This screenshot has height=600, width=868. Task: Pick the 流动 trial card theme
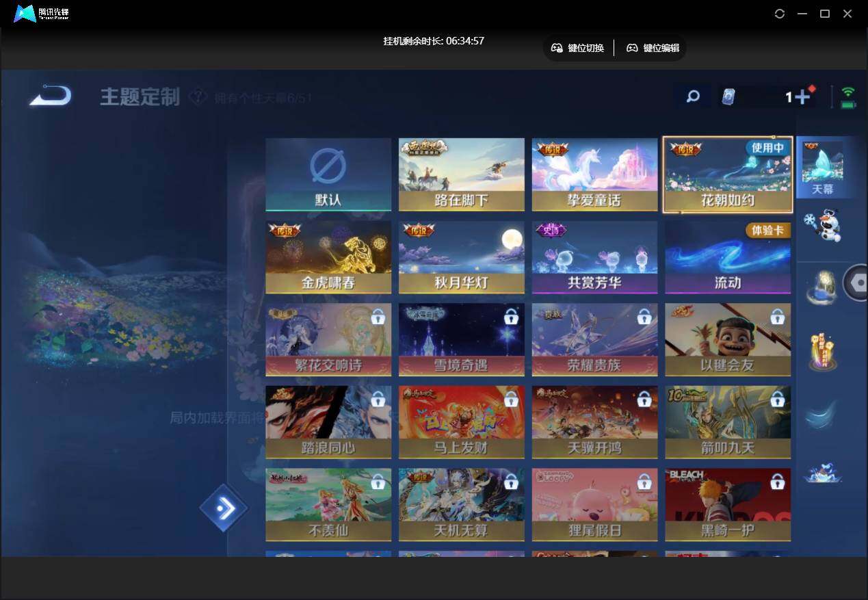click(728, 257)
